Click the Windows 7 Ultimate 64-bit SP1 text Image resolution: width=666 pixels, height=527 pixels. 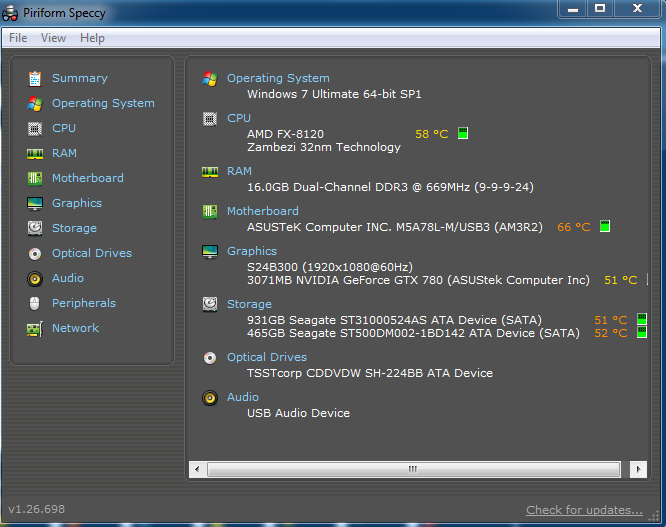[x=334, y=94]
